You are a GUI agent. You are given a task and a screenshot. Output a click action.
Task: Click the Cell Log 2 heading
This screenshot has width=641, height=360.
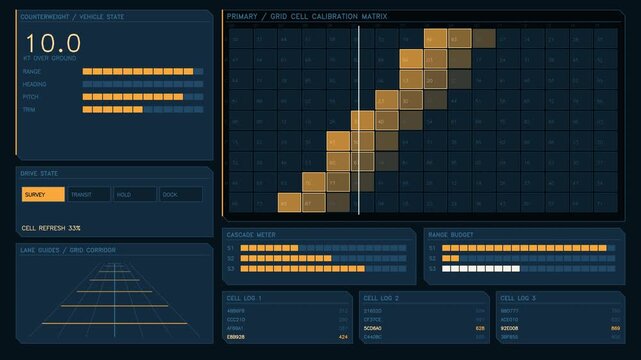pyautogui.click(x=381, y=298)
